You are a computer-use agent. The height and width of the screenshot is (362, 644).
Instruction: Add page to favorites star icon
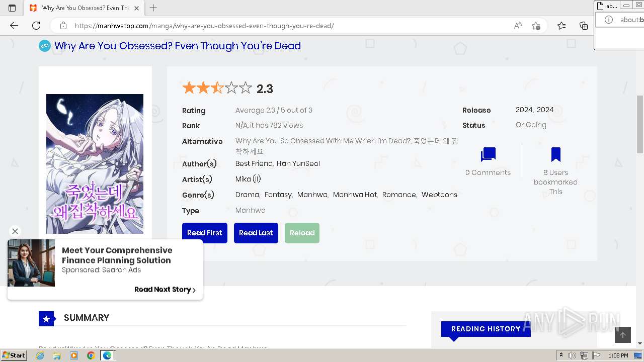[536, 26]
